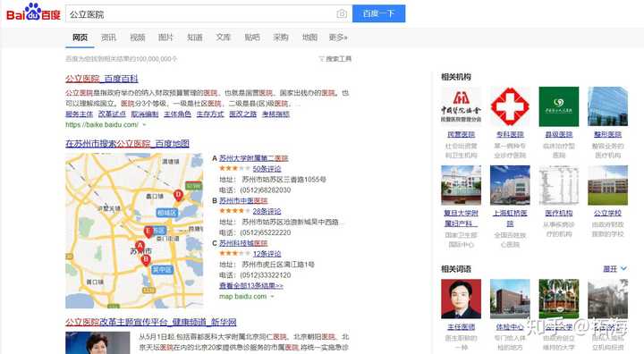The image size is (644, 354).
Task: Expand arrow next to baike.baidu.com URL
Action: pyautogui.click(x=144, y=125)
